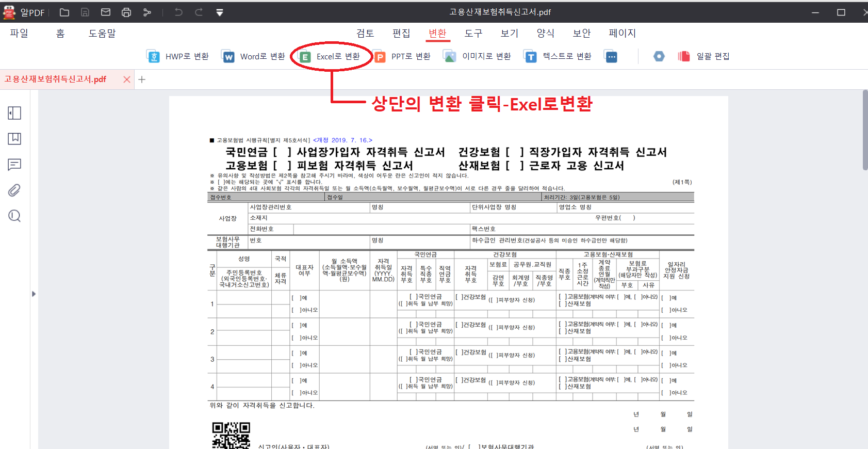Switch to the 보안 tab
Screen dimensions: 868x449
(582, 34)
